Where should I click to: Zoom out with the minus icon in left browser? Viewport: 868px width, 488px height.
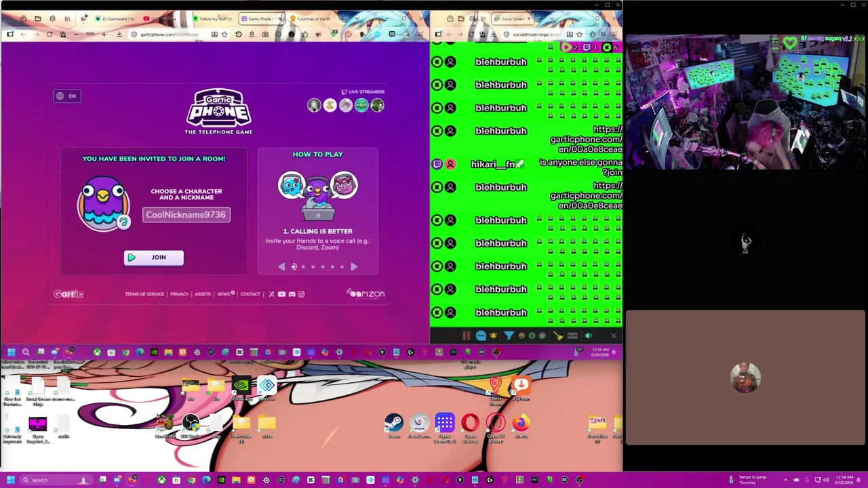76,35
